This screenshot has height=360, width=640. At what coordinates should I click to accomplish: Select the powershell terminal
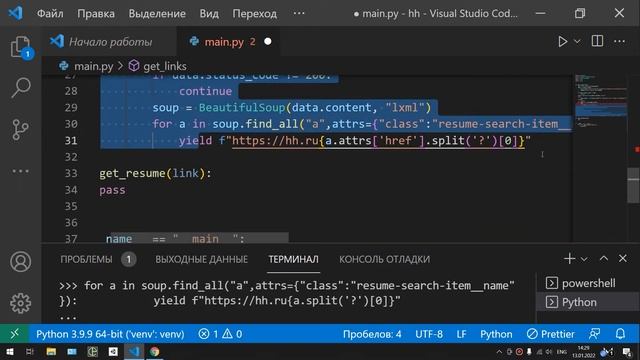pyautogui.click(x=587, y=283)
